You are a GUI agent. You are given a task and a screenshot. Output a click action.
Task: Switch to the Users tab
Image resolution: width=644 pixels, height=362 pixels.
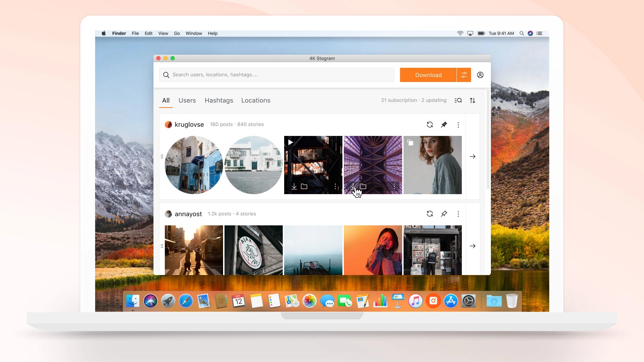[187, 100]
